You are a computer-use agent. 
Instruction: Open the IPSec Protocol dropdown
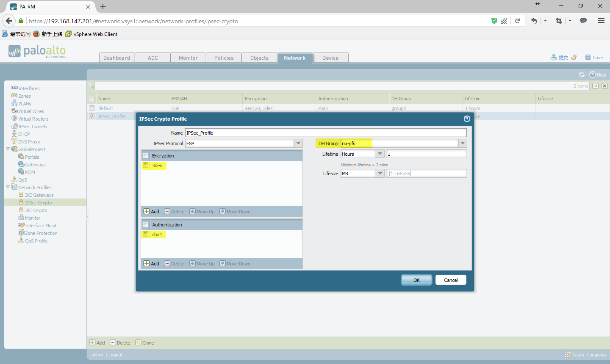pyautogui.click(x=299, y=143)
